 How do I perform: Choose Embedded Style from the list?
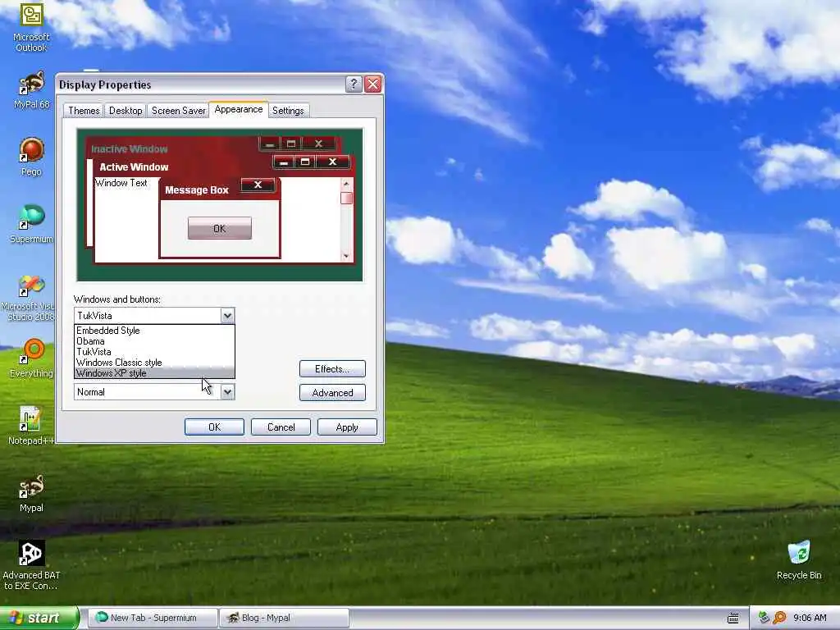(x=154, y=331)
